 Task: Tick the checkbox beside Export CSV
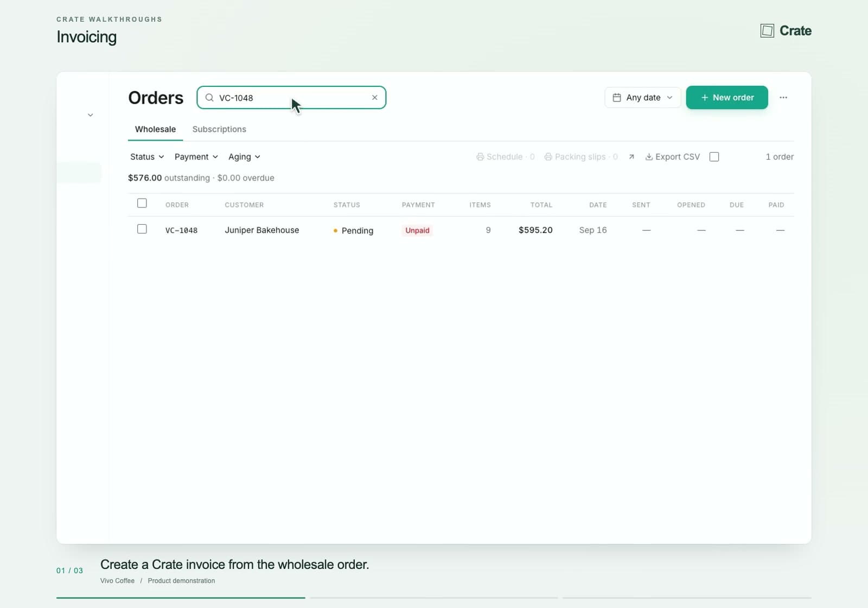click(714, 157)
